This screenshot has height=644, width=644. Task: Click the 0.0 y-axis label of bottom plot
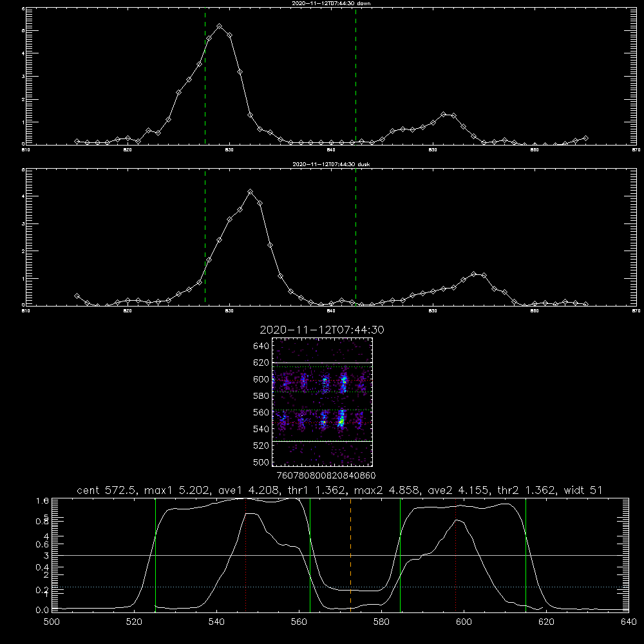tap(43, 610)
